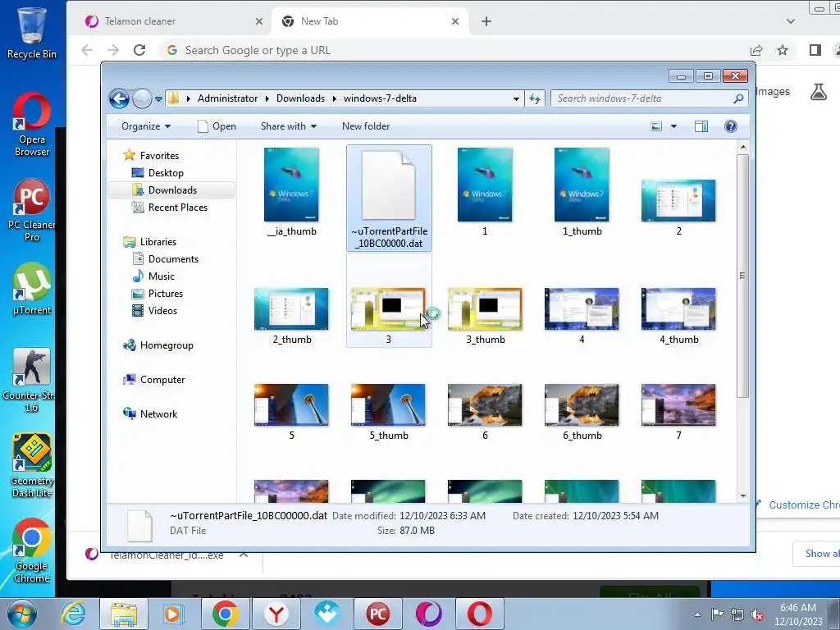Viewport: 840px width, 630px height.
Task: Open the view options dropdown arrow
Action: 674,126
